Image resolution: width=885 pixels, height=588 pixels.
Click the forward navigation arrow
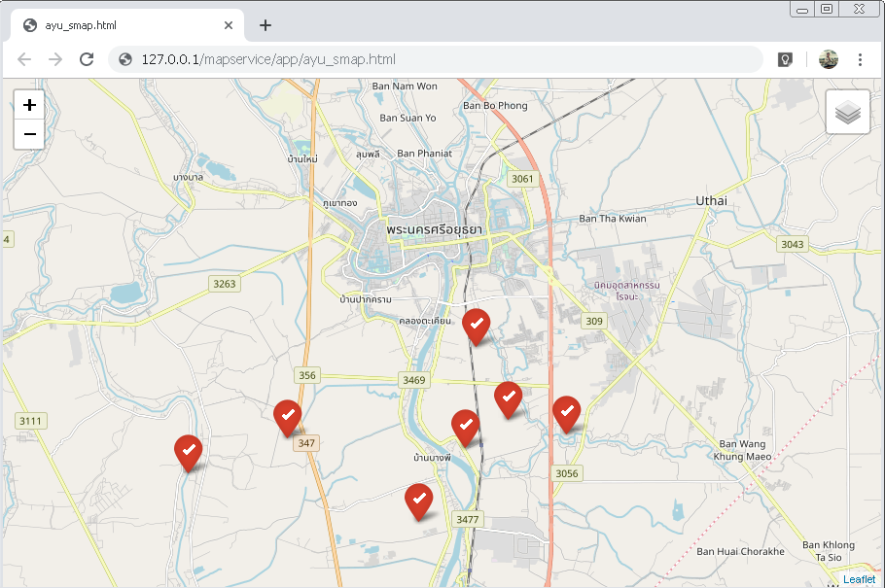(55, 59)
